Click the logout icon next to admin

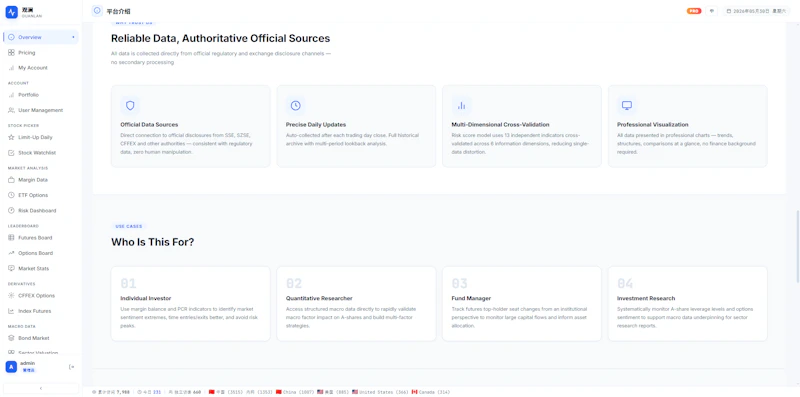pos(71,367)
